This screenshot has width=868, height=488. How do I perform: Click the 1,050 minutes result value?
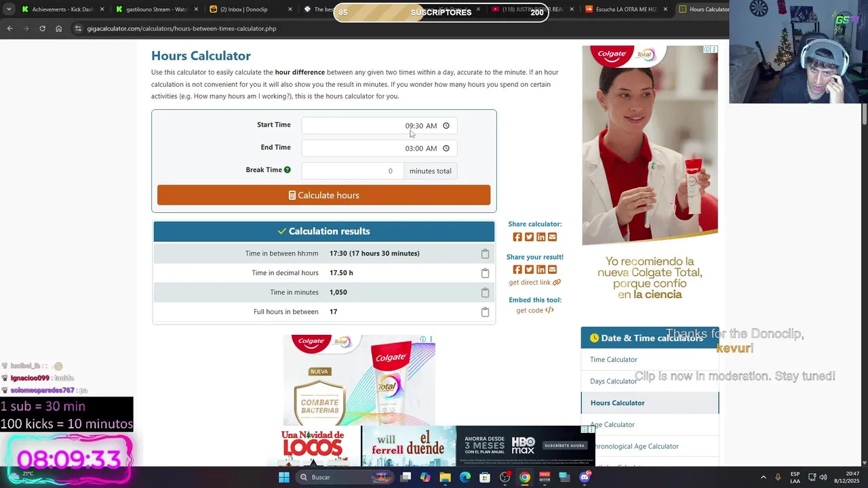[338, 293]
